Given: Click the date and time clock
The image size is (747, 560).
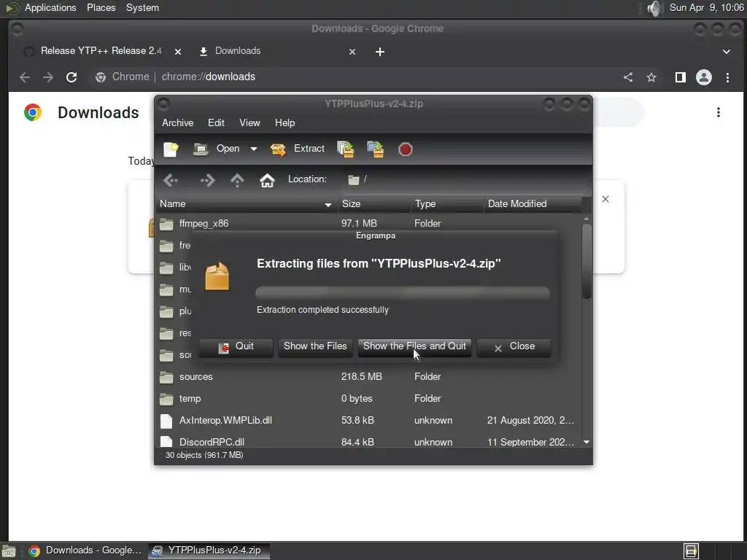Looking at the screenshot, I should click(706, 7).
